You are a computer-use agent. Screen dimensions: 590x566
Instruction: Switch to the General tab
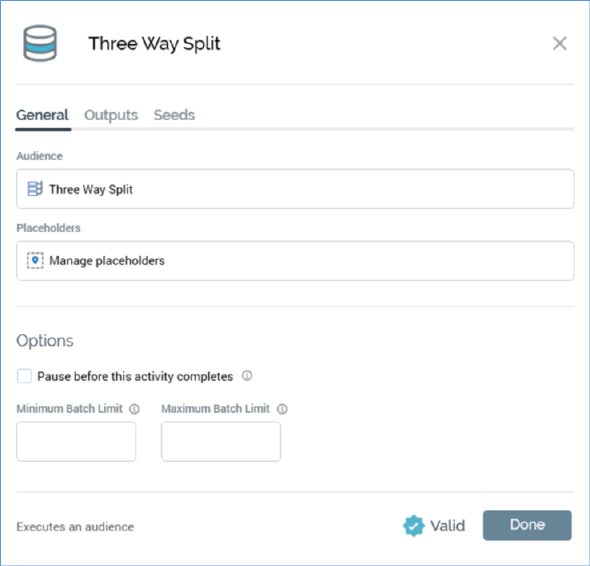pyautogui.click(x=43, y=115)
